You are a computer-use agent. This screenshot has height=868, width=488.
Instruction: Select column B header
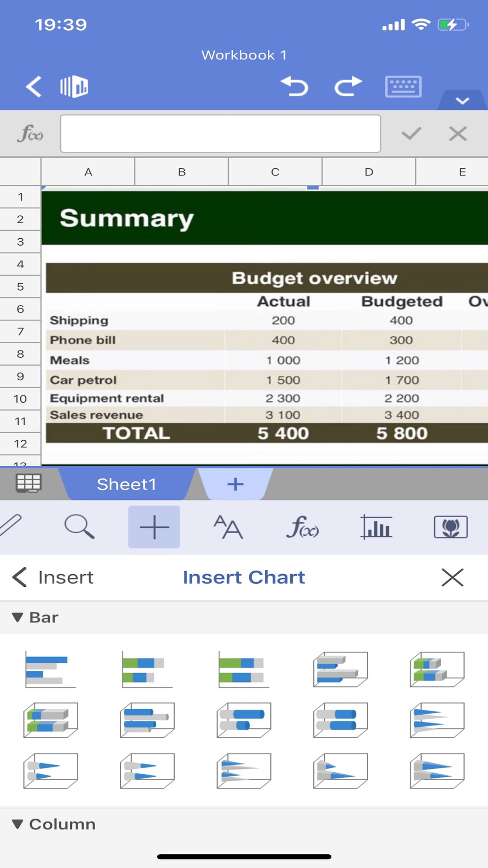pos(182,171)
